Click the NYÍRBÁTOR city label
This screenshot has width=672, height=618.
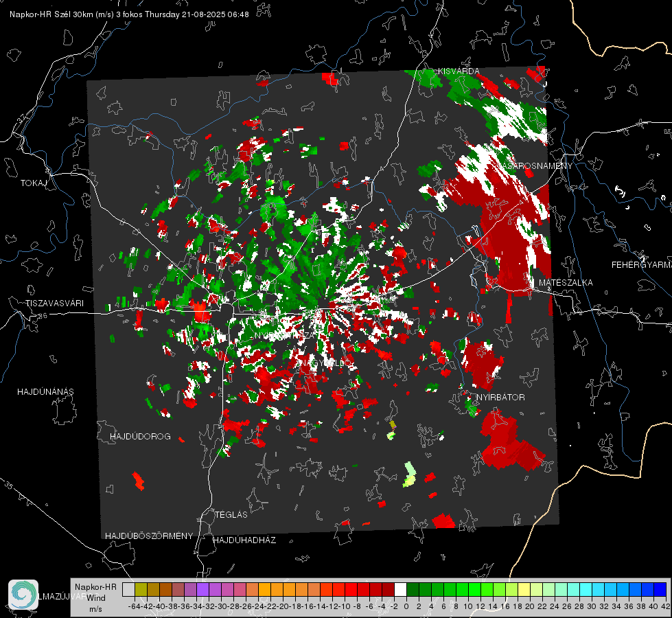tap(500, 397)
